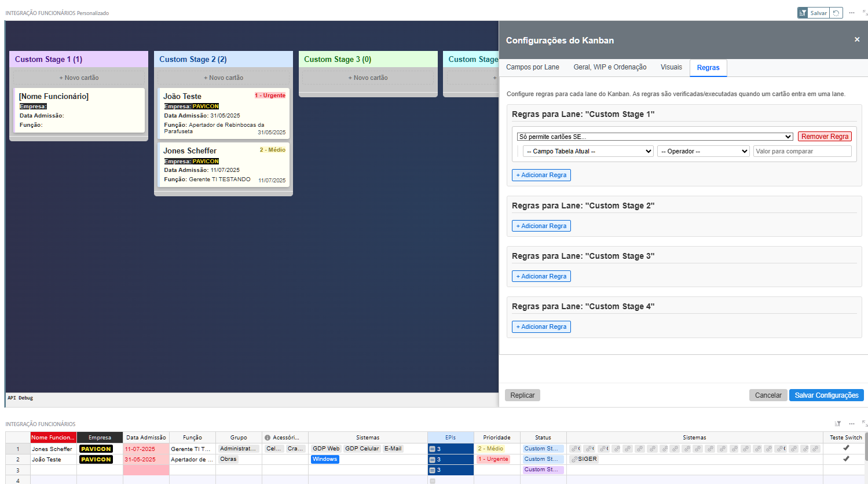Open the '[Nome Funcionário]' kanban card
The height and width of the screenshot is (484, 868).
(79, 110)
